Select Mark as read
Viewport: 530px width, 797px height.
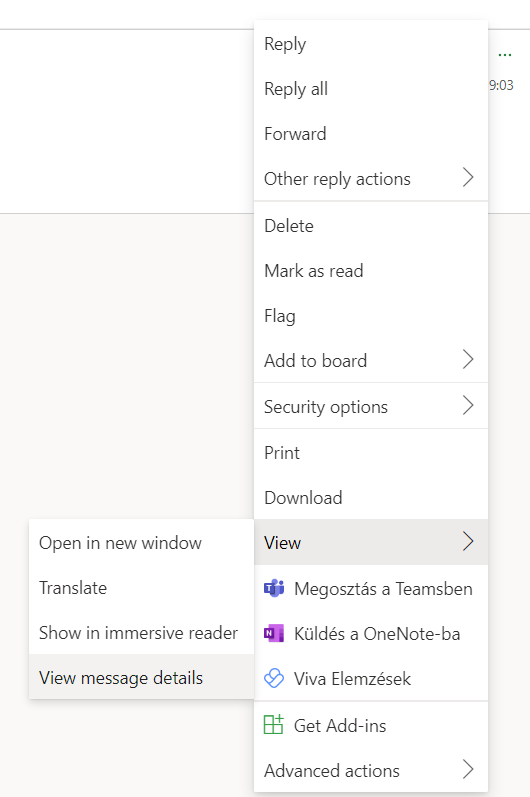pos(371,271)
